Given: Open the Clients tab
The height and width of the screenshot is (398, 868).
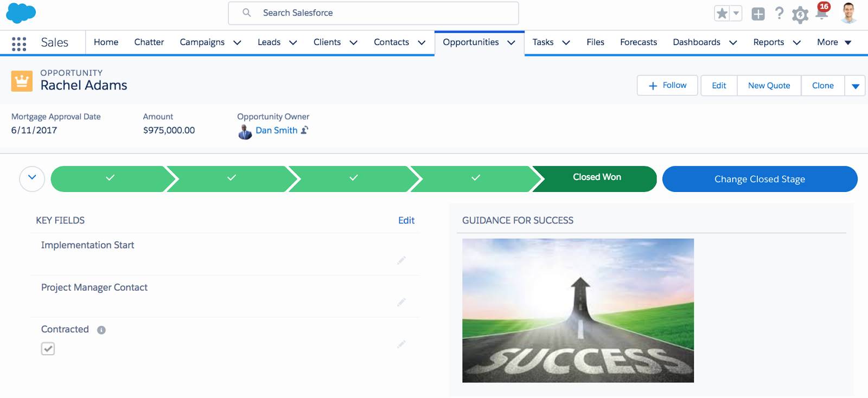Looking at the screenshot, I should (x=327, y=42).
